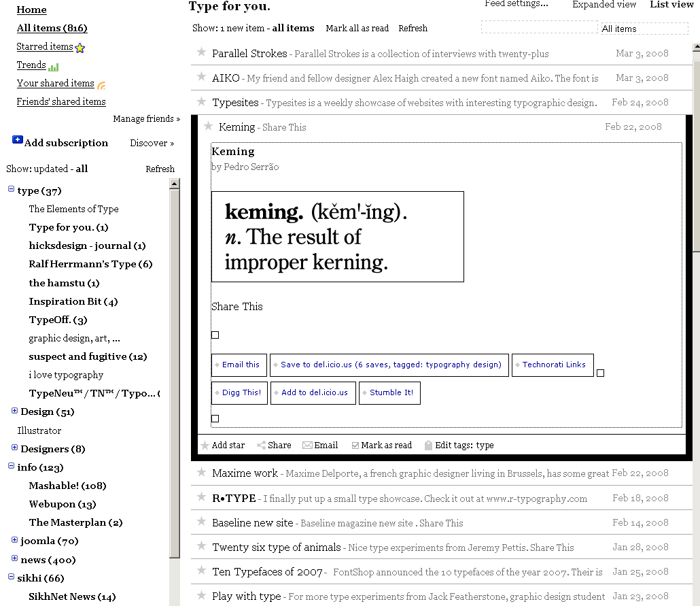Star the AIKO entry

[x=202, y=77]
